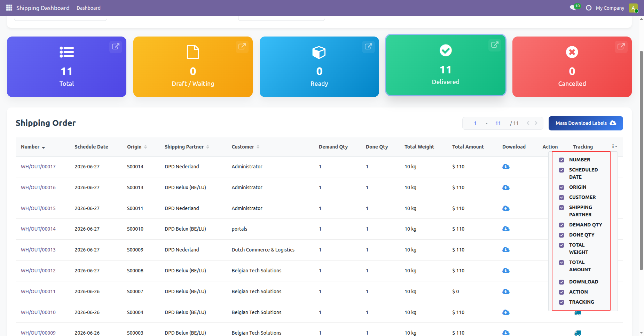Open shipping order WH/OUT/00012
Viewport: 644px width, 336px height.
pyautogui.click(x=38, y=271)
